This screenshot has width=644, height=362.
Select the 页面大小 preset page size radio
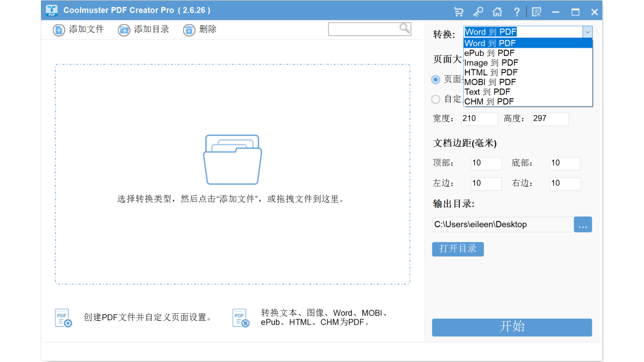pyautogui.click(x=435, y=79)
